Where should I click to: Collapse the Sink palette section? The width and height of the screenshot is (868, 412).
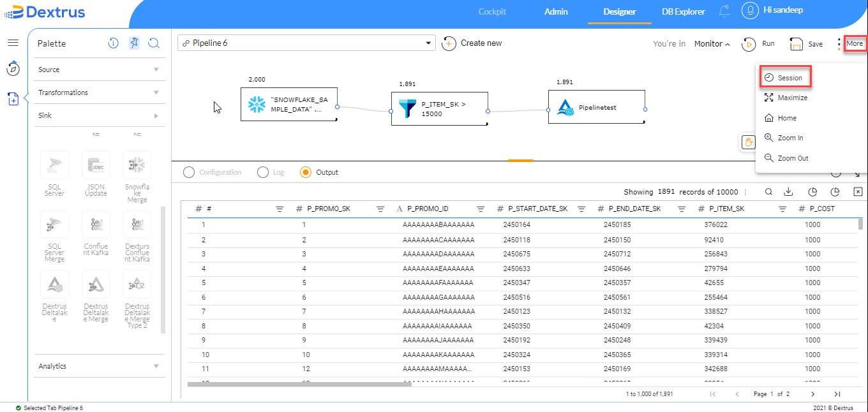click(100, 115)
